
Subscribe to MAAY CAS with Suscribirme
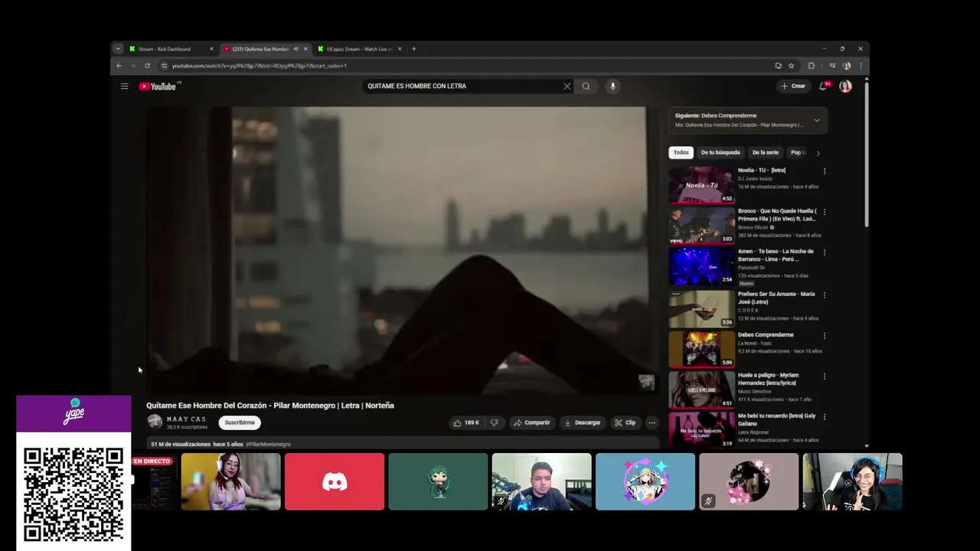click(240, 422)
